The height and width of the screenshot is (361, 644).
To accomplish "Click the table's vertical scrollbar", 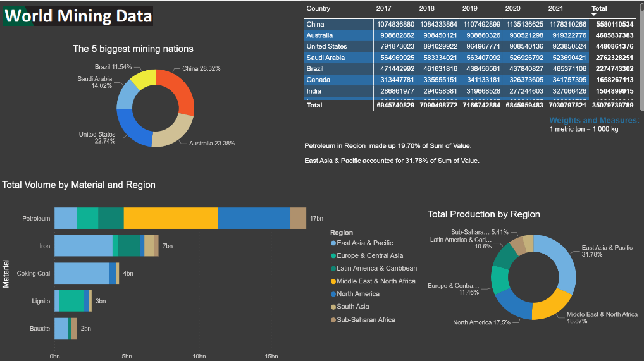I will click(x=641, y=51).
